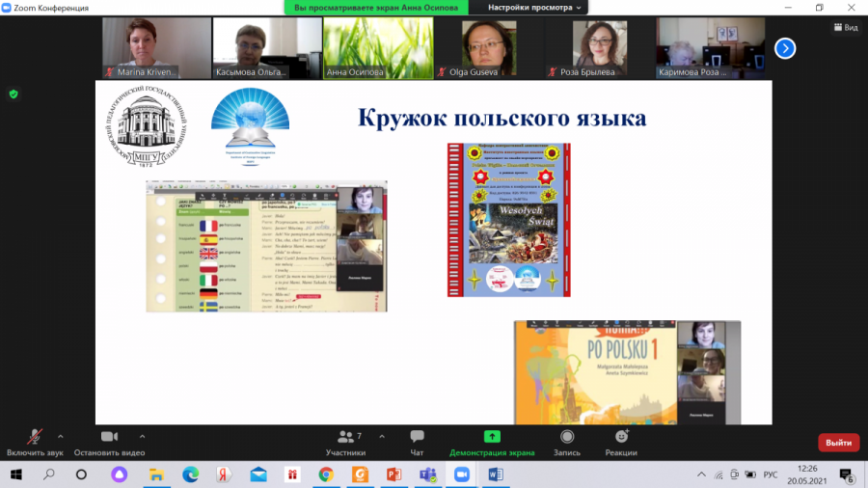The height and width of the screenshot is (488, 868).
Task: Expand audio options arrow next to microphone
Action: coord(60,436)
